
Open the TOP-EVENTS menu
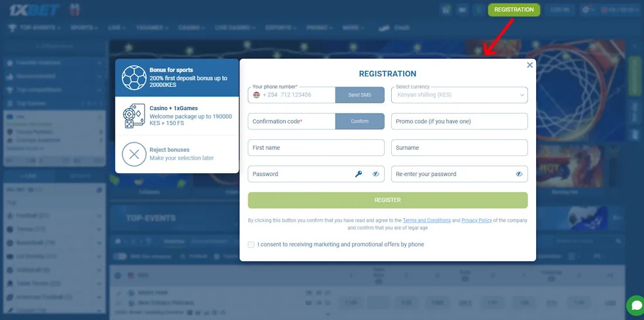coord(35,28)
